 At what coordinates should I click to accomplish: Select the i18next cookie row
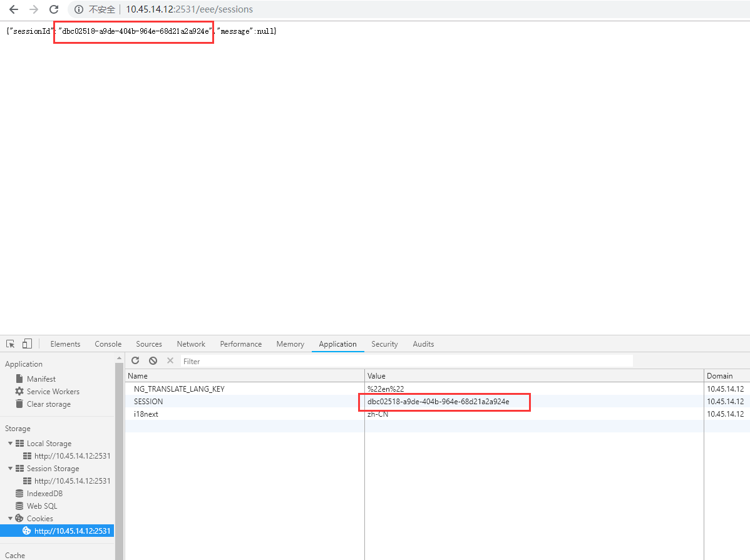[437, 414]
